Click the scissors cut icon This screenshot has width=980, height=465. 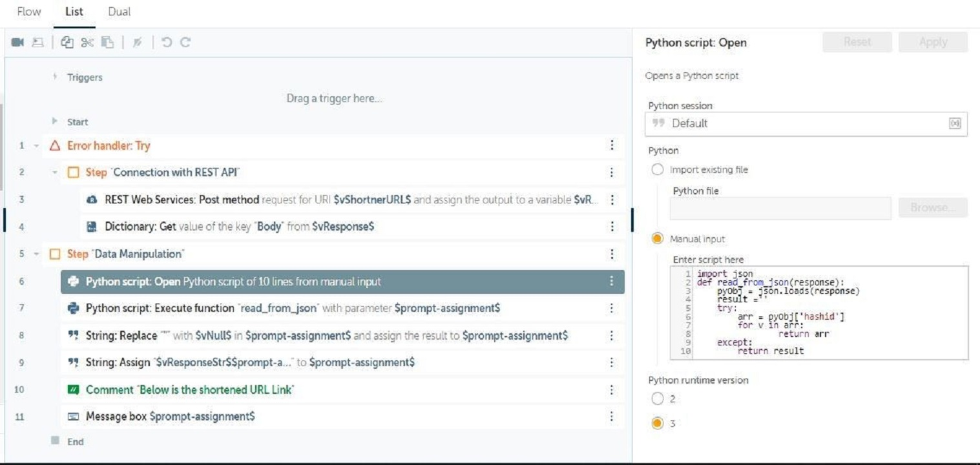[87, 43]
